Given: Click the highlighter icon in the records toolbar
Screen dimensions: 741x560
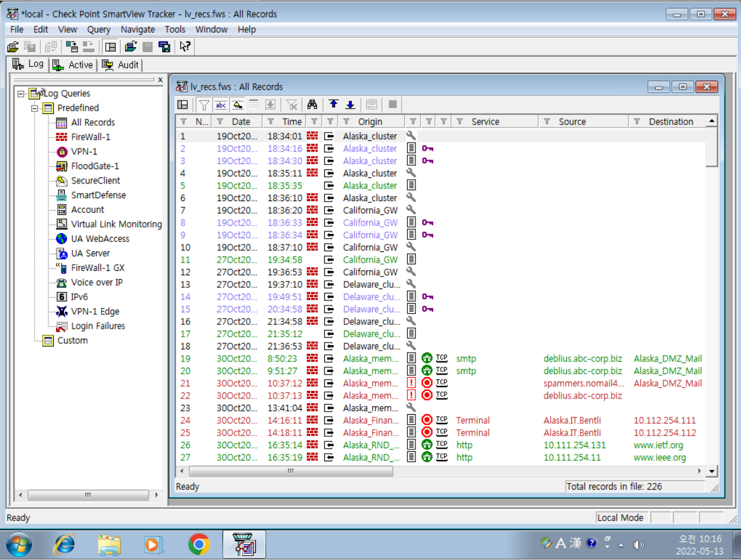Looking at the screenshot, I should tap(238, 104).
